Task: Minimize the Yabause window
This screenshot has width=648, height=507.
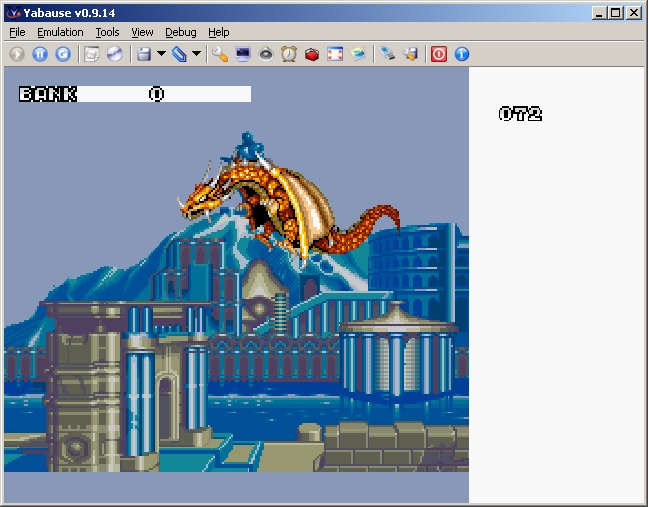Action: pos(599,13)
